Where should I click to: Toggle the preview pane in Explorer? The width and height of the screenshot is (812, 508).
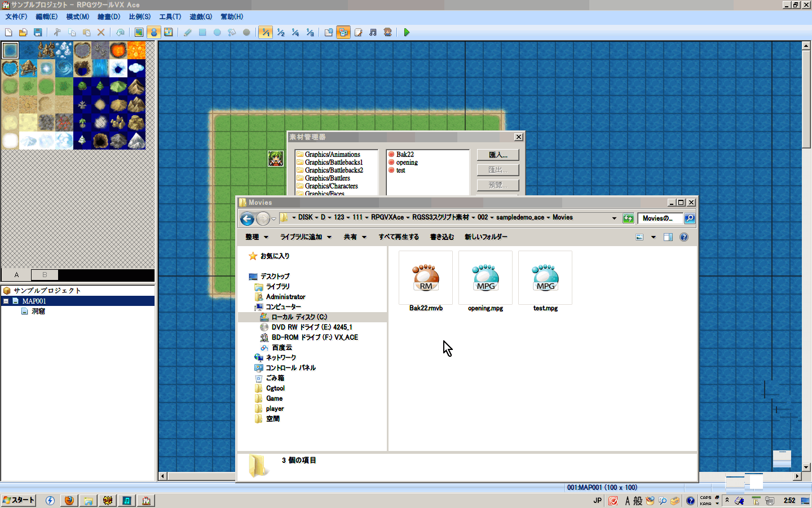click(x=668, y=237)
